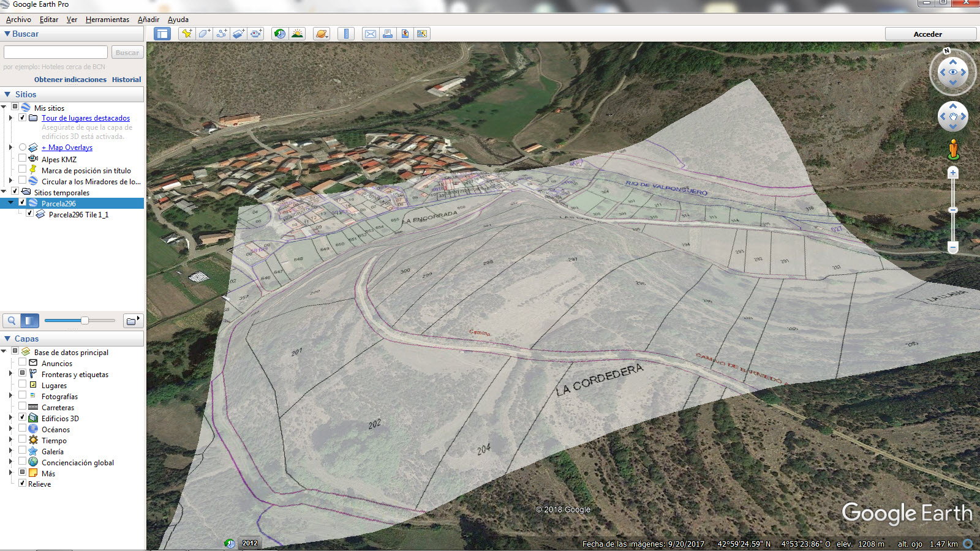The width and height of the screenshot is (980, 551).
Task: Enable the Edificios 3D layer
Action: click(x=21, y=418)
